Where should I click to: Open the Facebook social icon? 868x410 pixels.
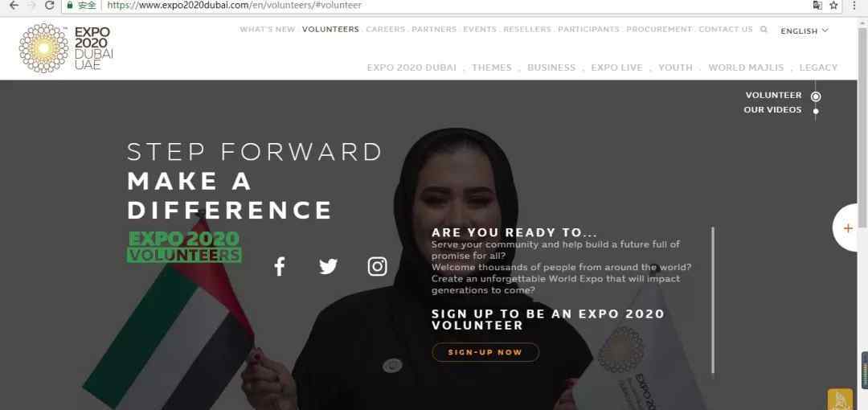click(x=280, y=267)
